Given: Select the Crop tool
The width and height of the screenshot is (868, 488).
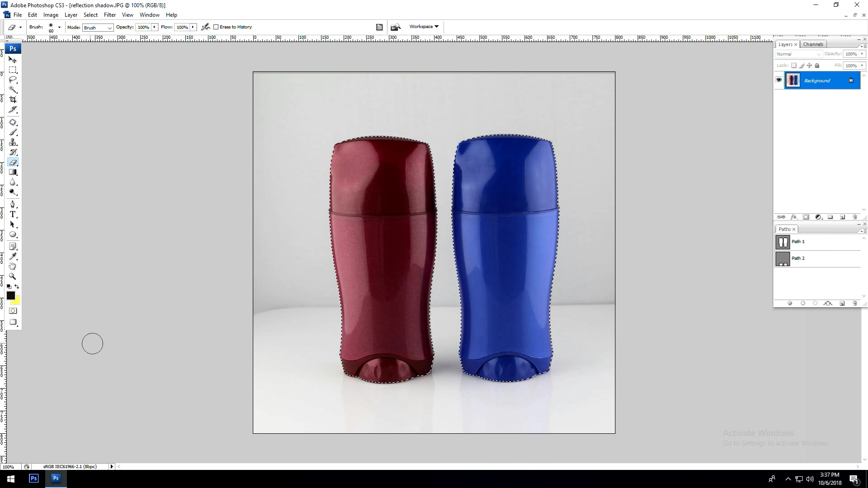Looking at the screenshot, I should click(x=13, y=99).
